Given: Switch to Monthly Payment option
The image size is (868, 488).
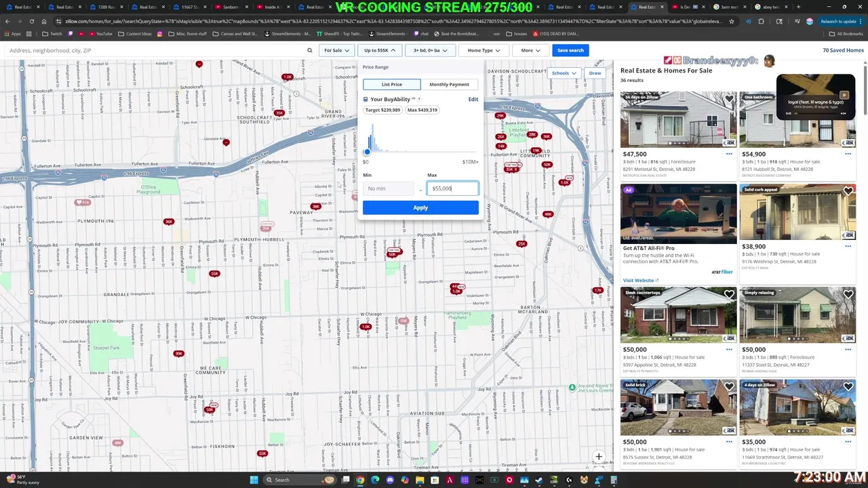Looking at the screenshot, I should 449,84.
